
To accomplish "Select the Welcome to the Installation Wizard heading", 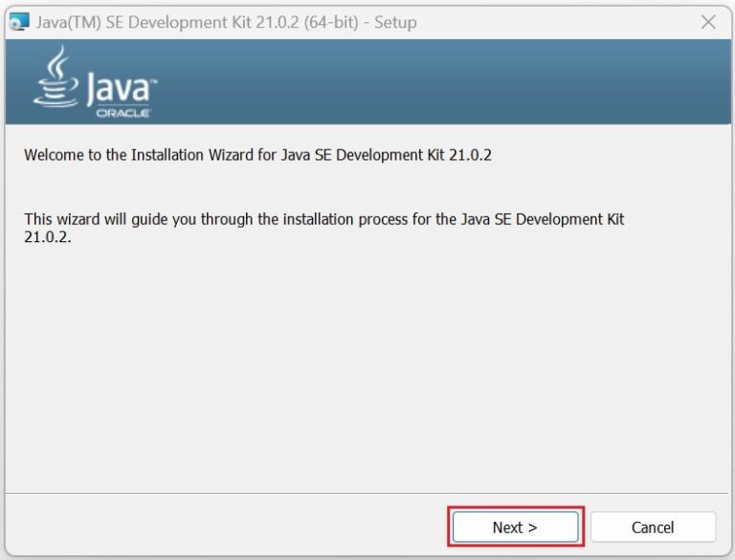I will [257, 155].
